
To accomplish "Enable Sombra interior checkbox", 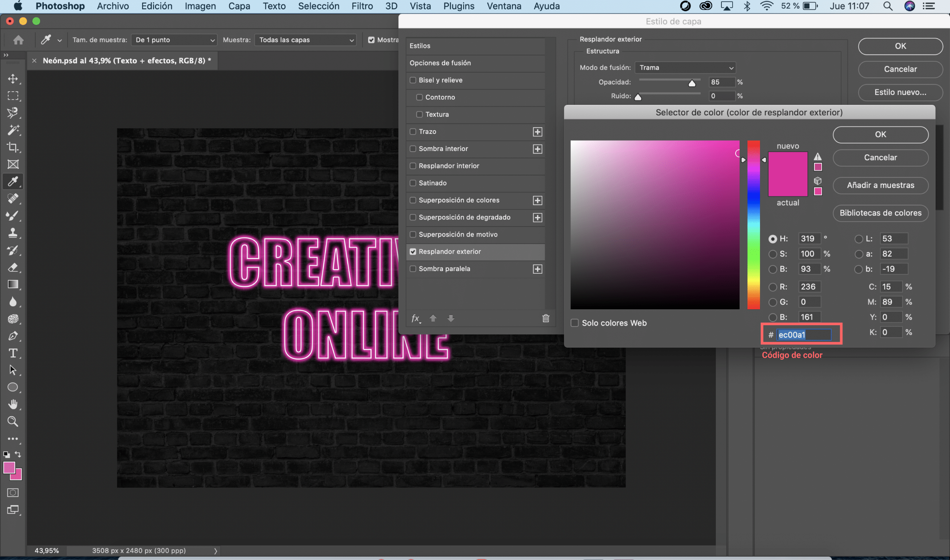I will click(413, 149).
